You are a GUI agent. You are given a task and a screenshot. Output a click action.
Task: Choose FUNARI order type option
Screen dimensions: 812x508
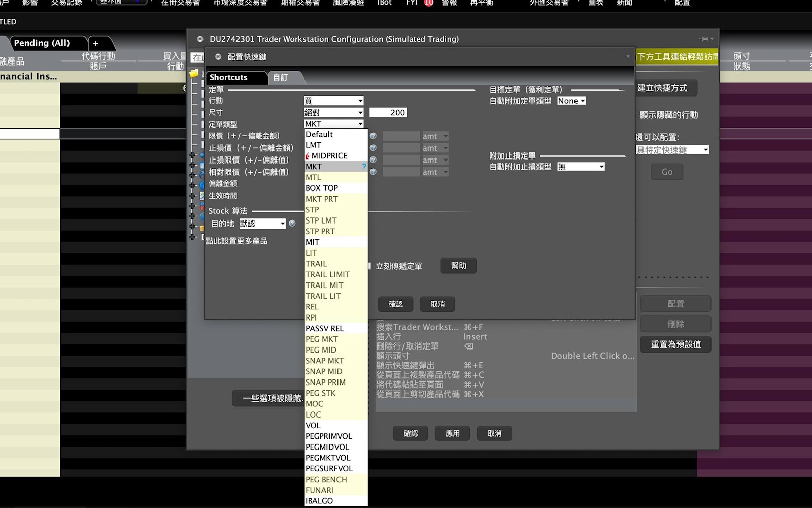tap(335, 490)
